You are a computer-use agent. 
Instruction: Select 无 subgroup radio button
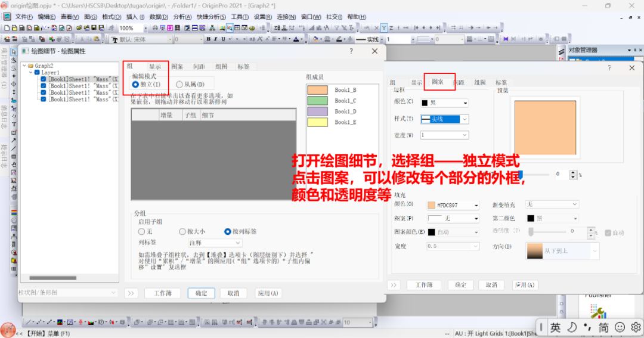(x=141, y=232)
